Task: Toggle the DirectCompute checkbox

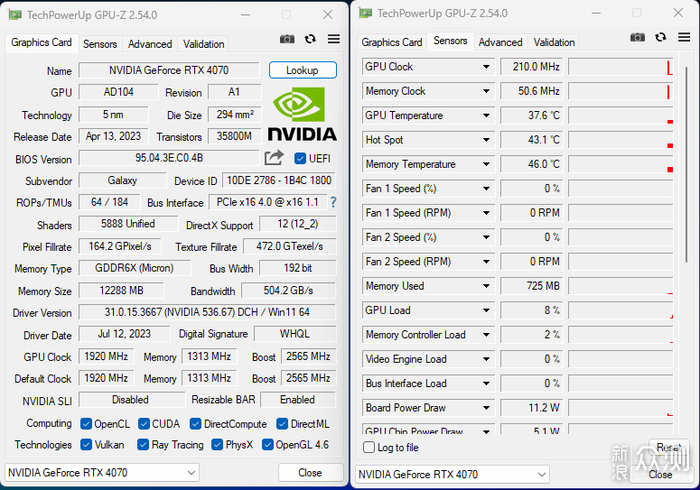Action: coord(195,424)
